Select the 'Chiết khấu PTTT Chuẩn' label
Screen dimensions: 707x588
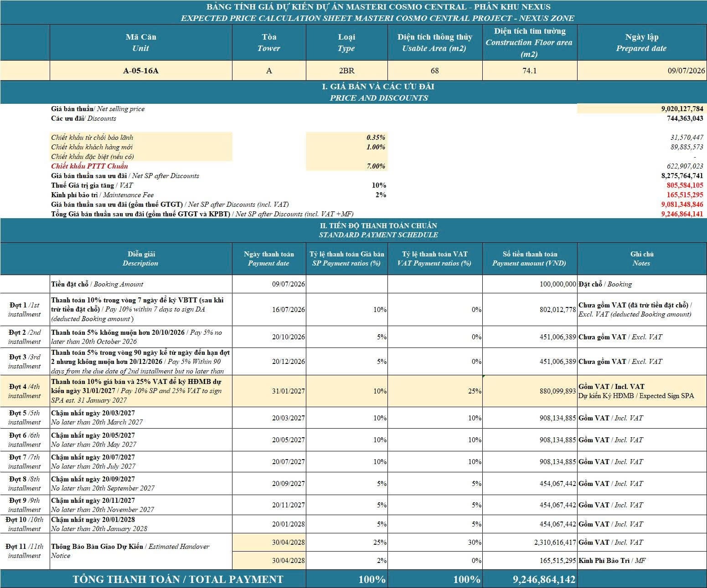[89, 166]
